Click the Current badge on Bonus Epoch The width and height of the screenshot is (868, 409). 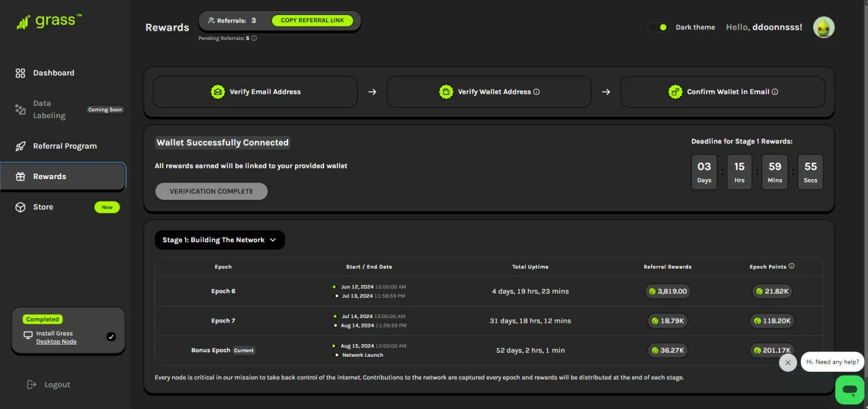(244, 351)
